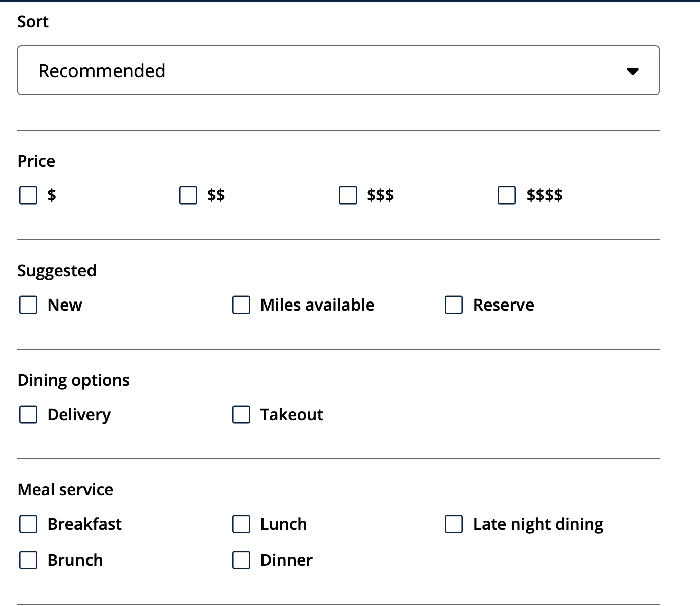Enable the Lunch filter
This screenshot has height=606, width=700.
pyautogui.click(x=241, y=524)
